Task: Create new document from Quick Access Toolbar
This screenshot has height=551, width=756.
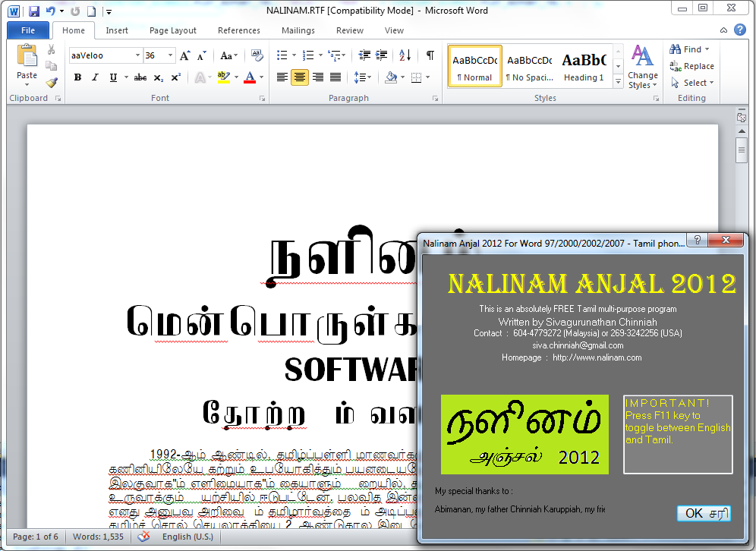Action: coord(91,11)
